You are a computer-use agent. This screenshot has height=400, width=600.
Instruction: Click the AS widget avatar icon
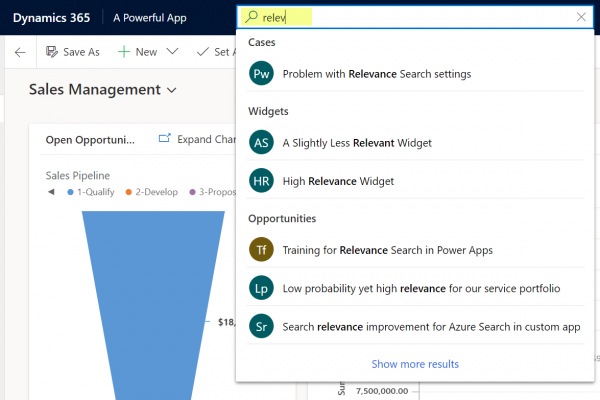[261, 142]
